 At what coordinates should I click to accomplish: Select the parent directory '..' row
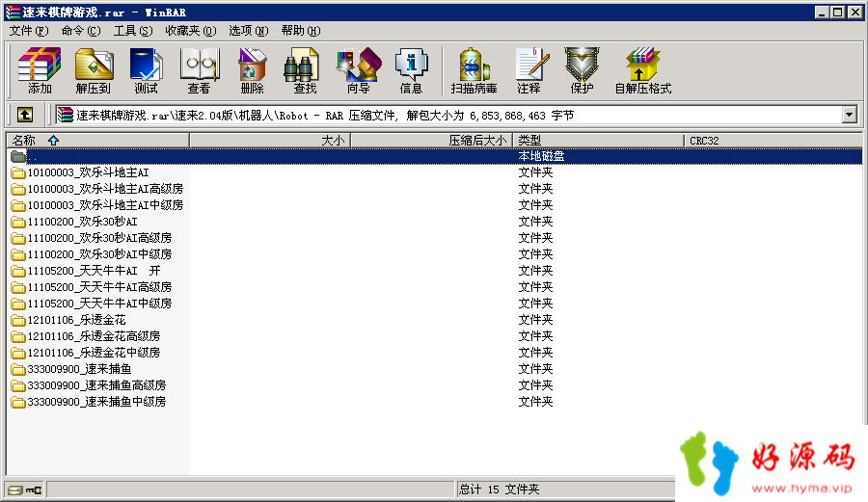tap(435, 156)
